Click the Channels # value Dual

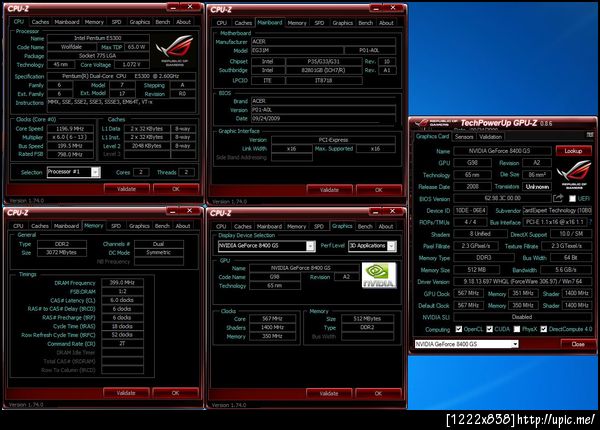coord(159,244)
